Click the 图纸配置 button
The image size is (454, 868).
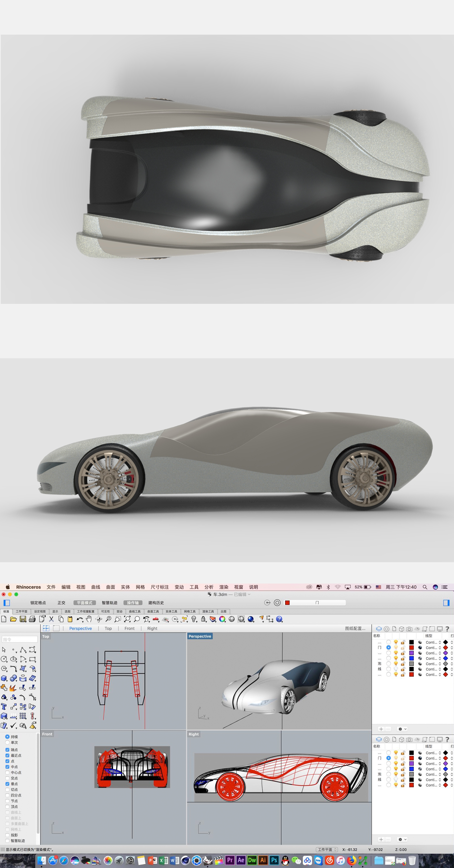point(355,628)
